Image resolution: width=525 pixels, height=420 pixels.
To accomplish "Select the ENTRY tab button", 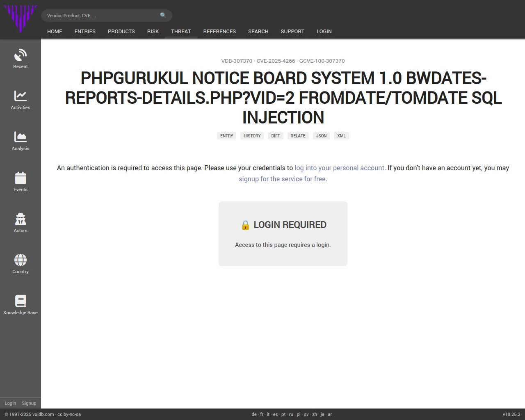I will click(226, 136).
